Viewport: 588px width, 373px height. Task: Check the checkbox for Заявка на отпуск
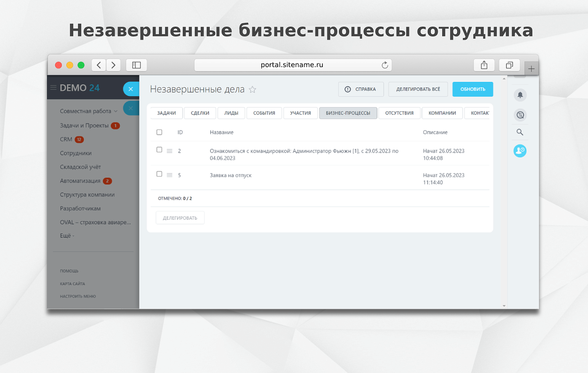pyautogui.click(x=159, y=174)
